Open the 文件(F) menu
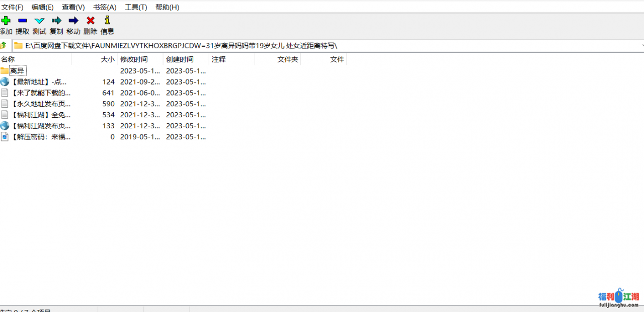The image size is (644, 312). tap(13, 7)
